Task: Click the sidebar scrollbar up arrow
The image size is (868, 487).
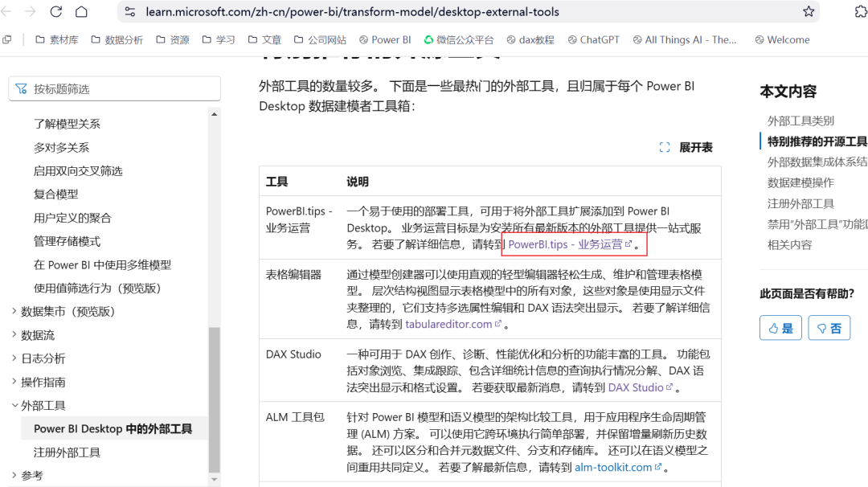Action: tap(215, 115)
